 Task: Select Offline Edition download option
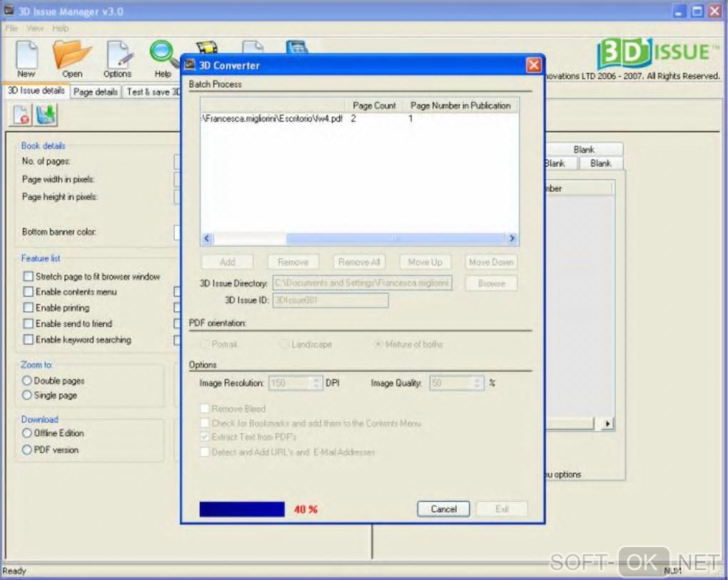[27, 433]
